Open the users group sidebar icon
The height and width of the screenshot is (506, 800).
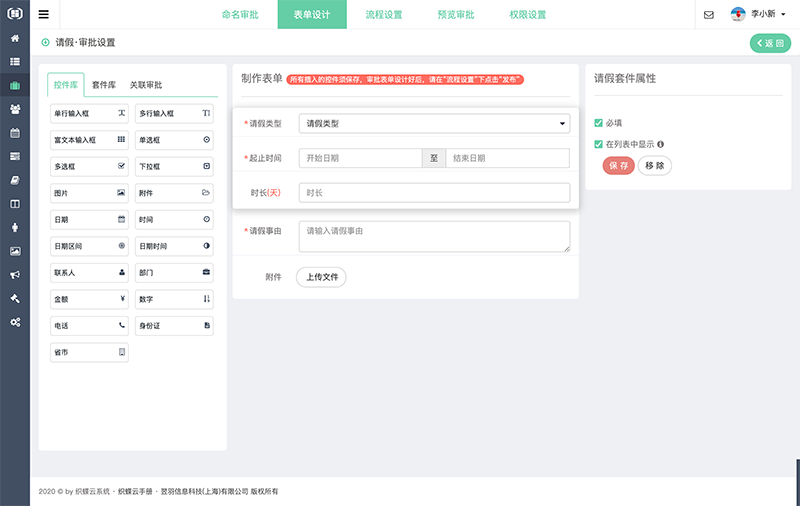(15, 109)
